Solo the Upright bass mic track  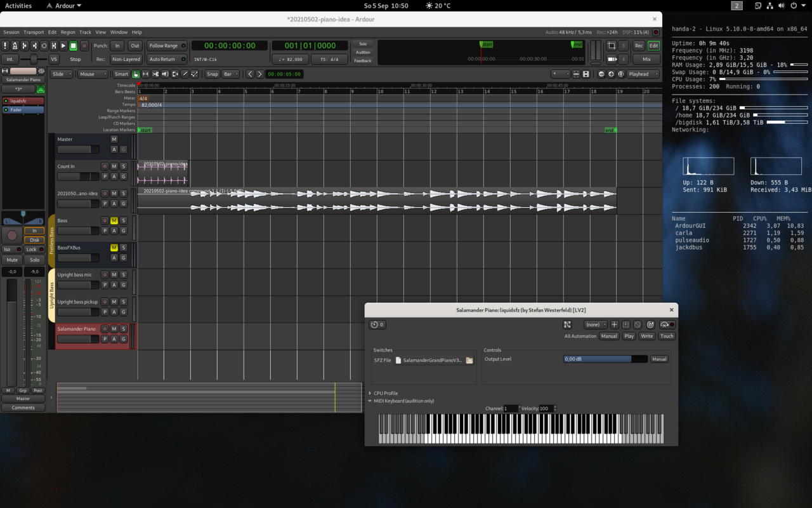point(123,275)
